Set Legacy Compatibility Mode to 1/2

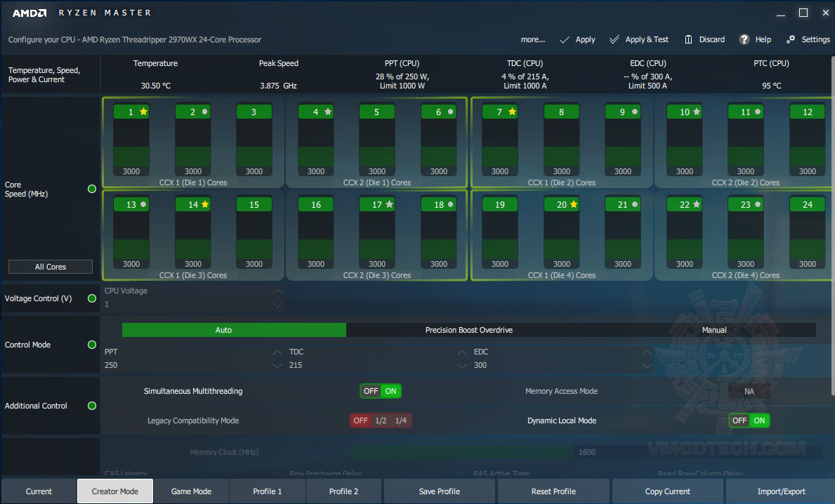coord(381,420)
